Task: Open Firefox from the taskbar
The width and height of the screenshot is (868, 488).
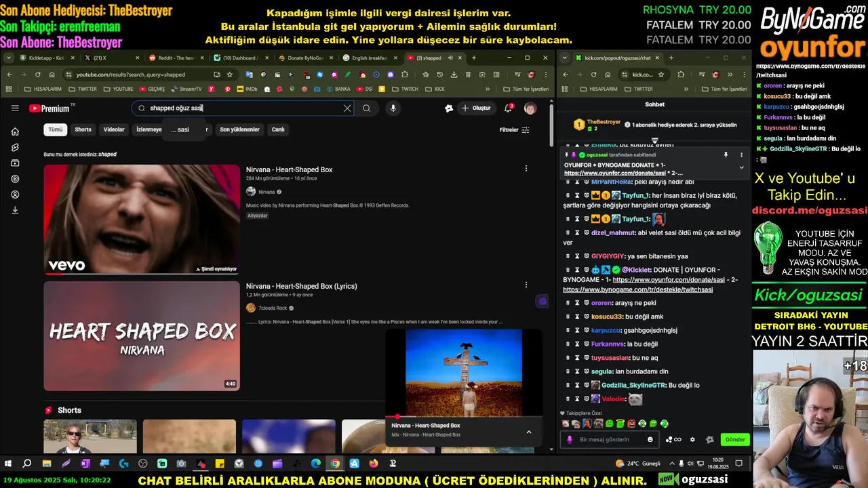Action: 373,464
